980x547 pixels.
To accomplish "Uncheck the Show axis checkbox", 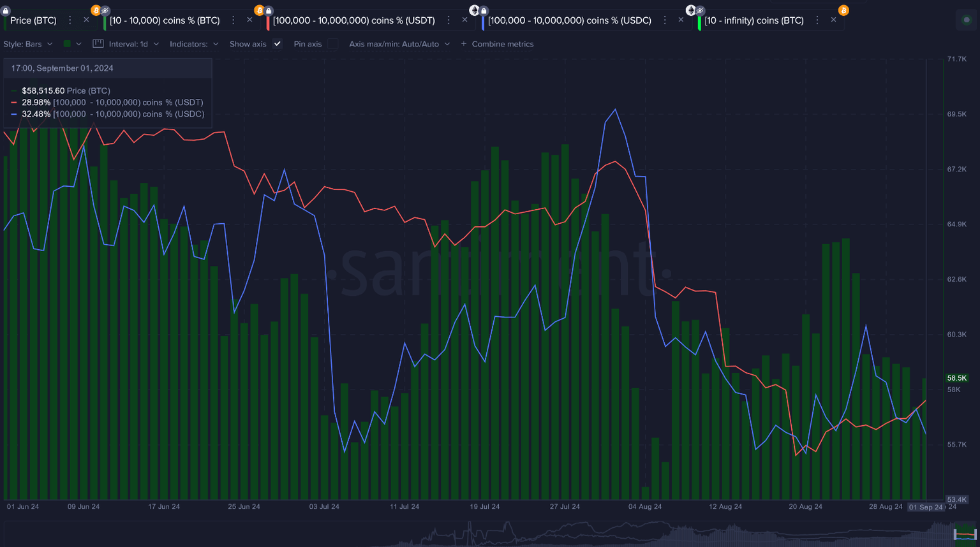I will [x=277, y=44].
